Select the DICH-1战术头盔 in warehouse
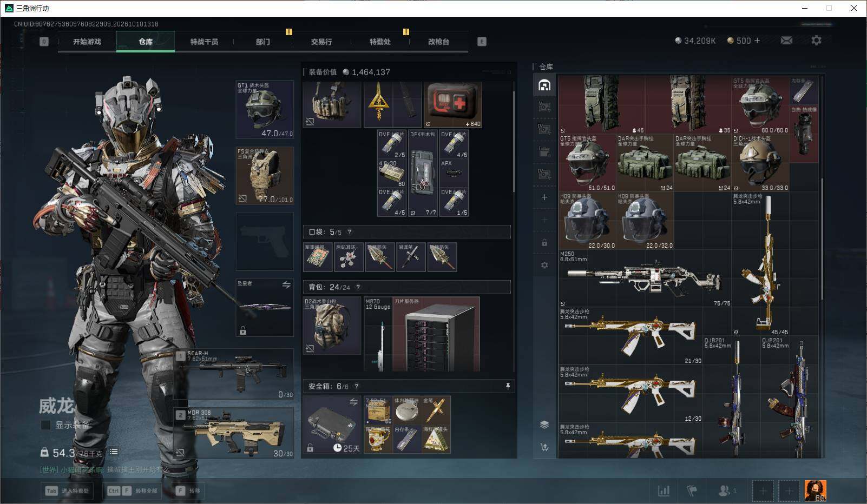This screenshot has width=867, height=504. (760, 163)
